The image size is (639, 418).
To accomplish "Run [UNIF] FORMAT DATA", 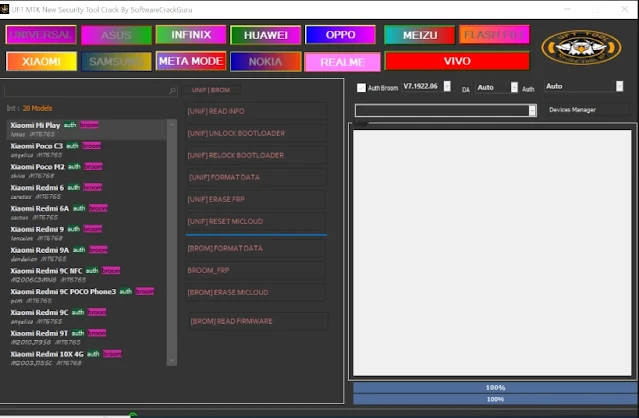I will tap(256, 177).
